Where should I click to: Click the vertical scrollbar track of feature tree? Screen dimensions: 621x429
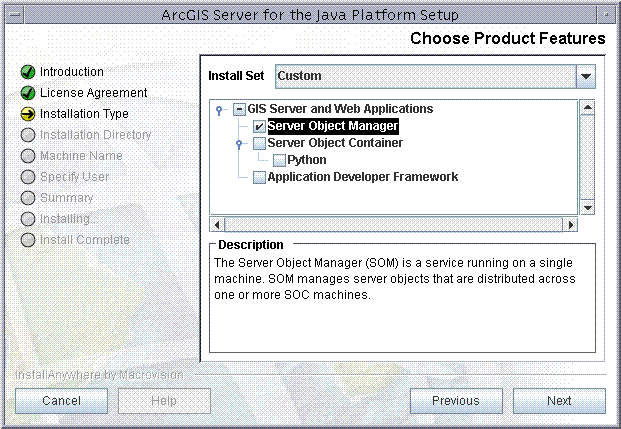(587, 157)
